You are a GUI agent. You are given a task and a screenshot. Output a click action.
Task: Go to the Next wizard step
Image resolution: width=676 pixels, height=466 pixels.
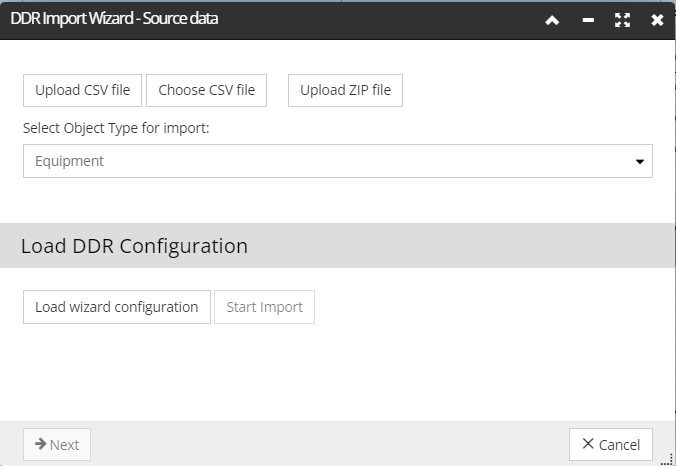57,444
